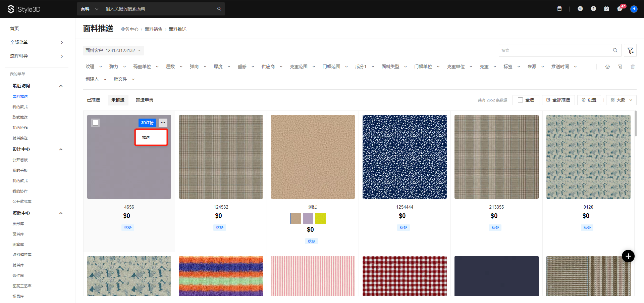This screenshot has height=303, width=644.
Task: Switch to the 已推送 tab
Action: [x=94, y=100]
